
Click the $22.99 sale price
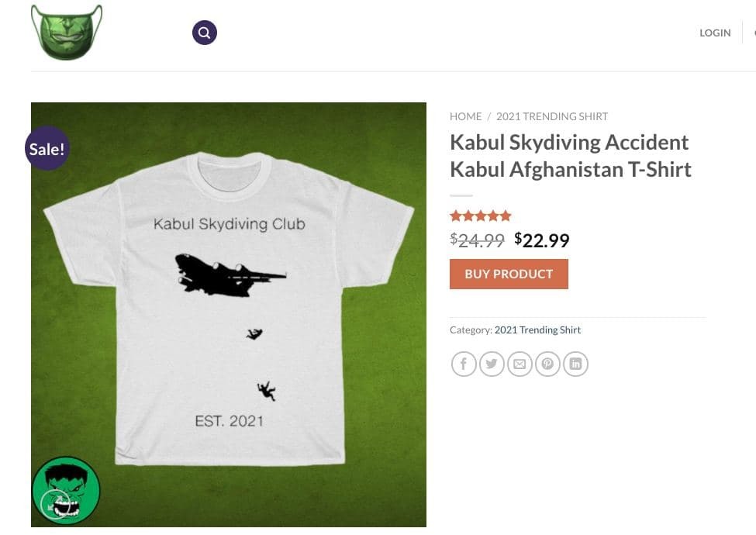pos(542,240)
